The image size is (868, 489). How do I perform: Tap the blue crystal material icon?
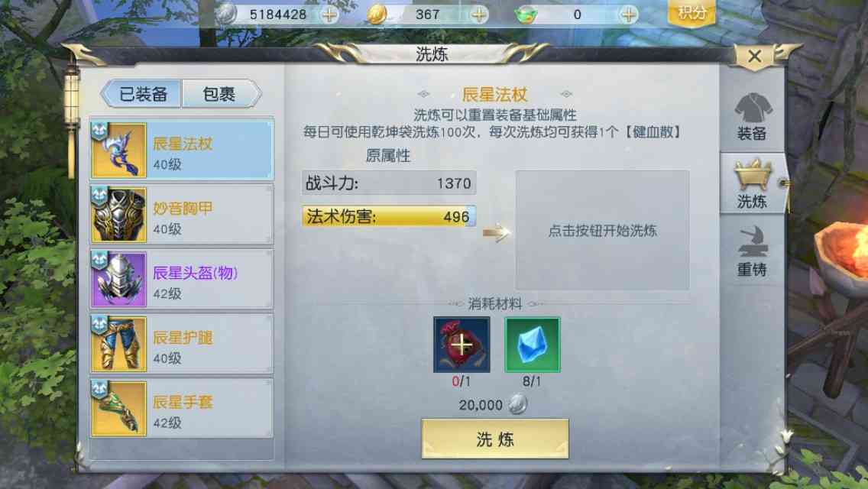click(532, 345)
